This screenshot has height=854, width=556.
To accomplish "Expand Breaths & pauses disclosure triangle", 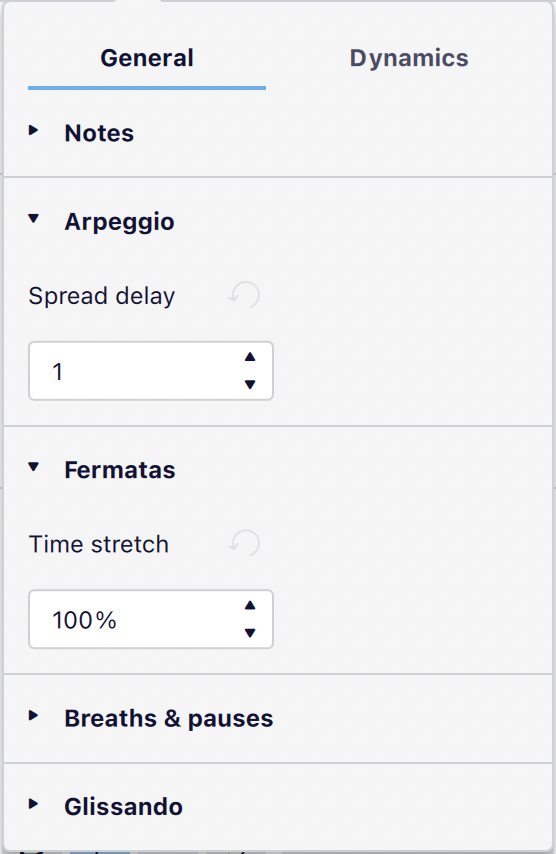I will click(x=34, y=716).
